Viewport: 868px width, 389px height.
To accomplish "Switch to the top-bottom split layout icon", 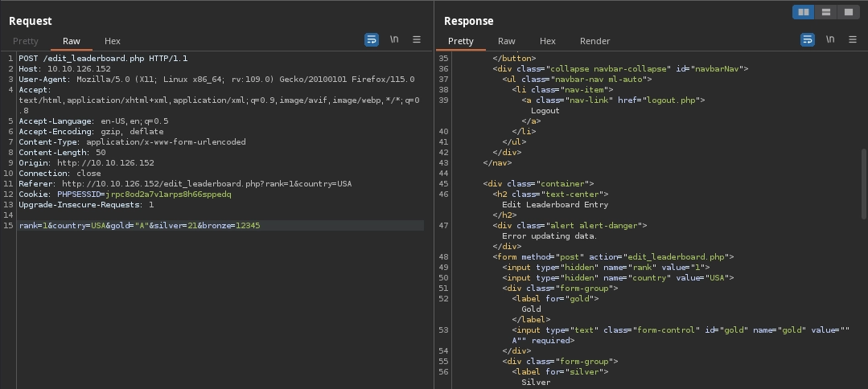I will click(825, 12).
